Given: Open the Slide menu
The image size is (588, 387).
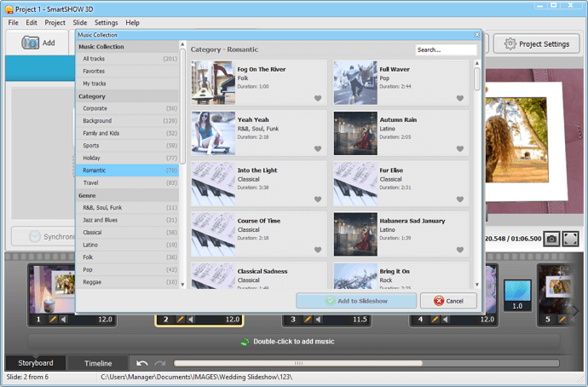Looking at the screenshot, I should coord(80,22).
